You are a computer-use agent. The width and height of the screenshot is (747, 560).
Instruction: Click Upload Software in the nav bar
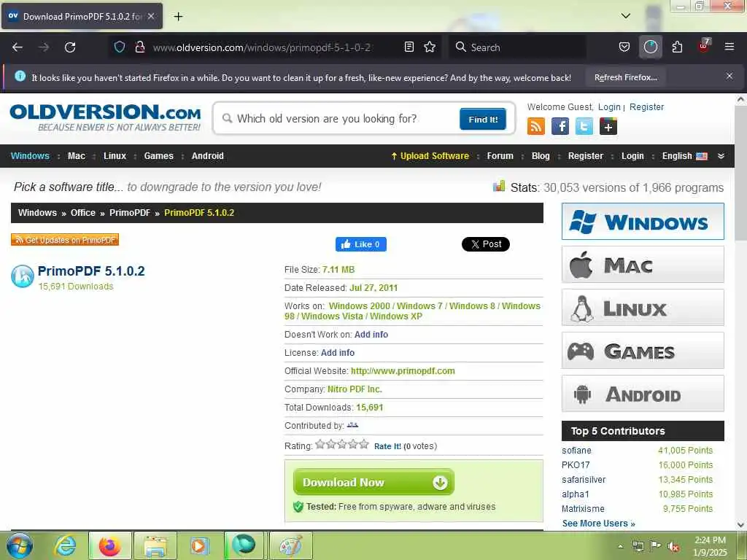tap(430, 156)
